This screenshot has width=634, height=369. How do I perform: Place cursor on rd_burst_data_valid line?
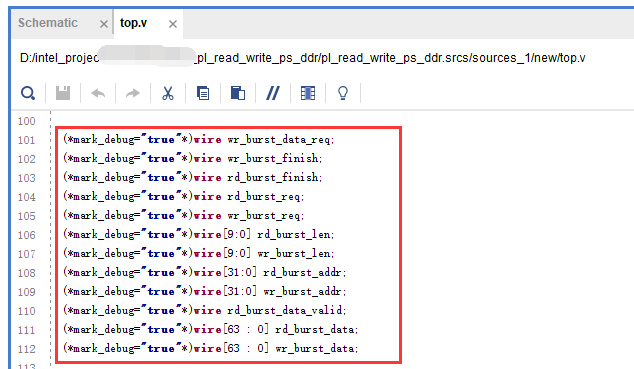click(x=205, y=310)
